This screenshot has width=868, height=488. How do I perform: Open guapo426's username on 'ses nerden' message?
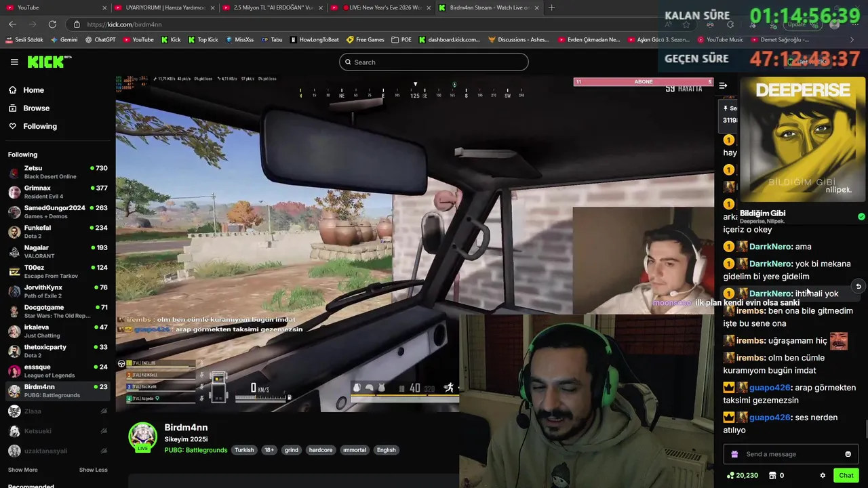[x=770, y=418]
